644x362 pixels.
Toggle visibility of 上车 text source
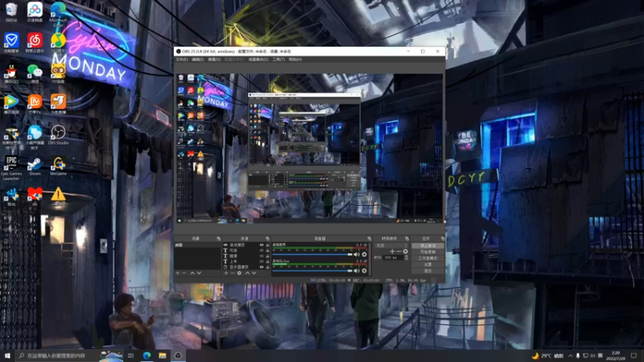pyautogui.click(x=261, y=261)
